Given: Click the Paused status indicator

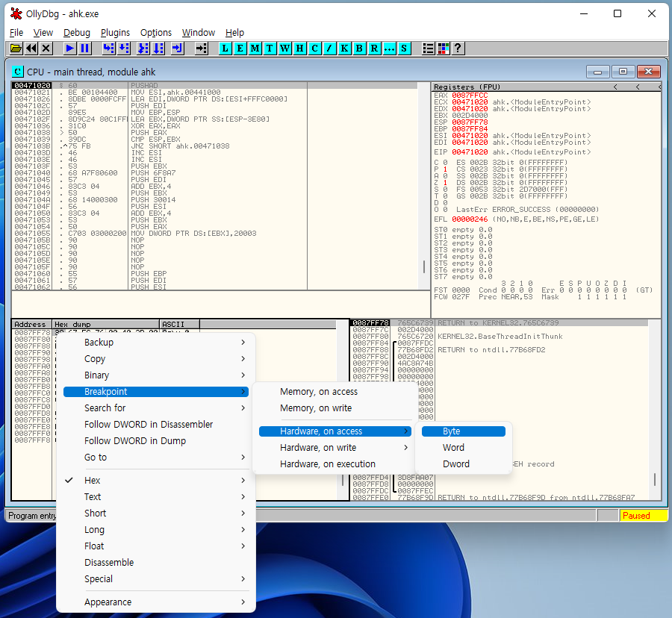Looking at the screenshot, I should coord(644,516).
